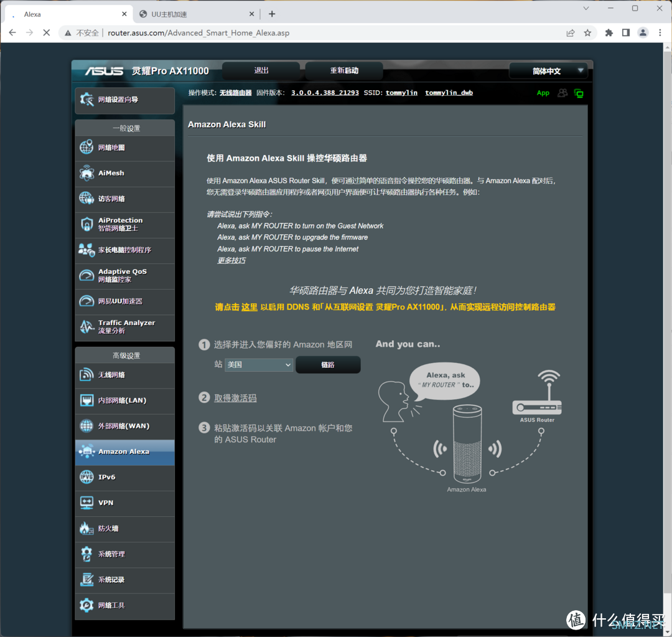
Task: Open the 无线网络 menu item
Action: click(x=124, y=374)
